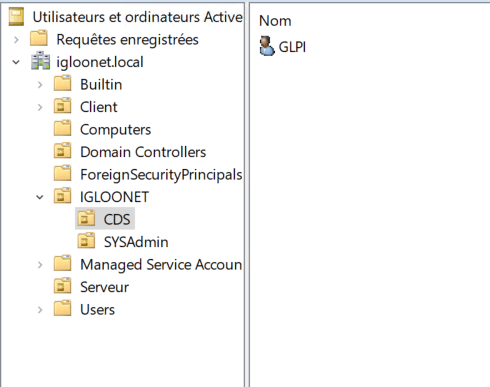490x387 pixels.
Task: Expand the Client organizational unit
Action: (x=40, y=107)
